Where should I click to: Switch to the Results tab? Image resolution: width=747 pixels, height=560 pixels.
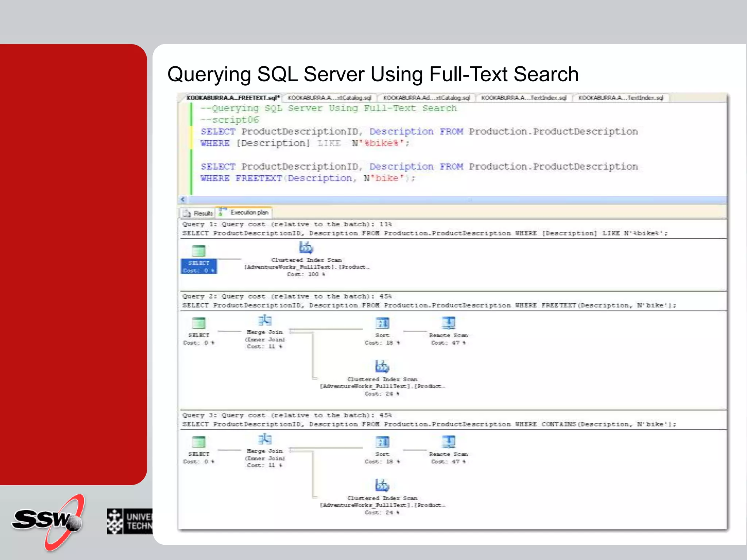tap(198, 213)
